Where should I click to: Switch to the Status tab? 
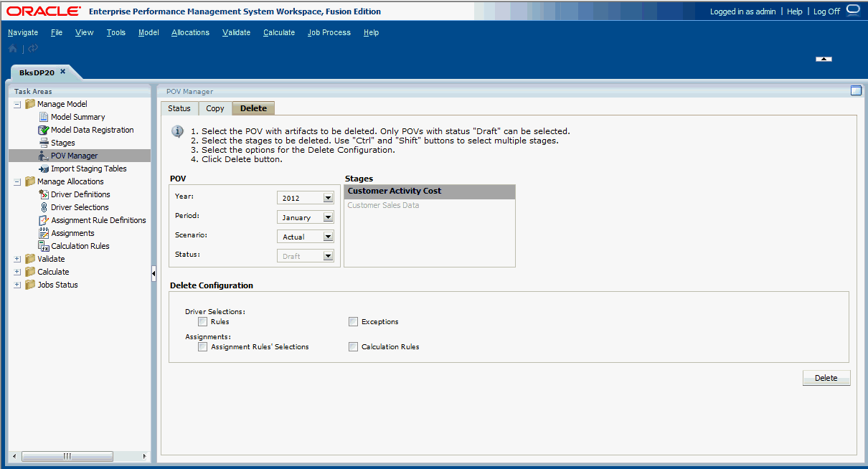coord(179,108)
